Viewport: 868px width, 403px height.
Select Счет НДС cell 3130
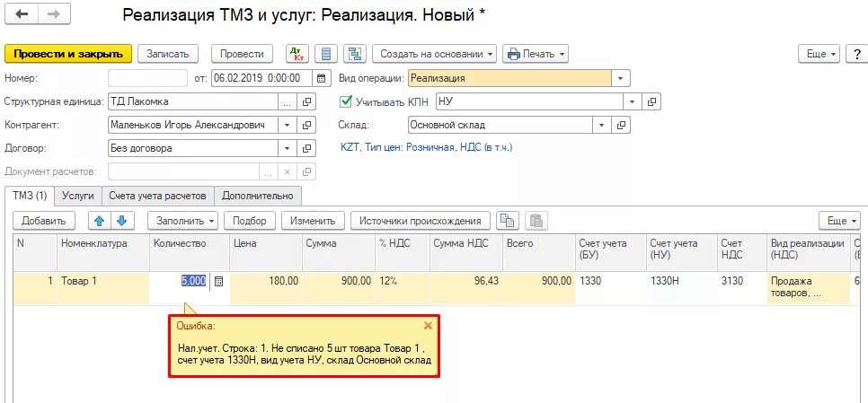(742, 287)
